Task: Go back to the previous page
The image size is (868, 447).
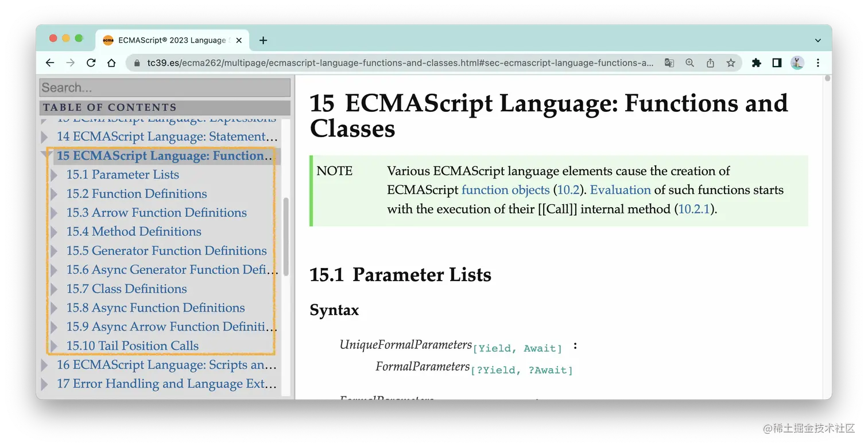Action: pyautogui.click(x=50, y=63)
